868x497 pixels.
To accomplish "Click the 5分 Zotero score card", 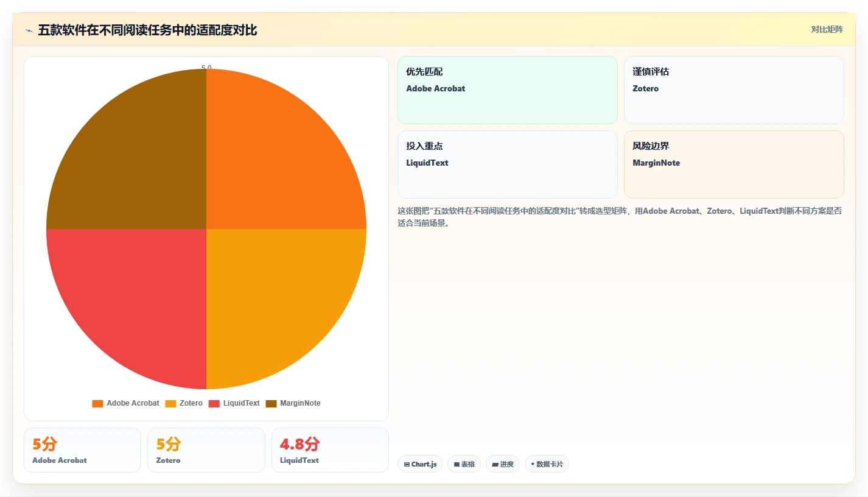I will pyautogui.click(x=206, y=450).
